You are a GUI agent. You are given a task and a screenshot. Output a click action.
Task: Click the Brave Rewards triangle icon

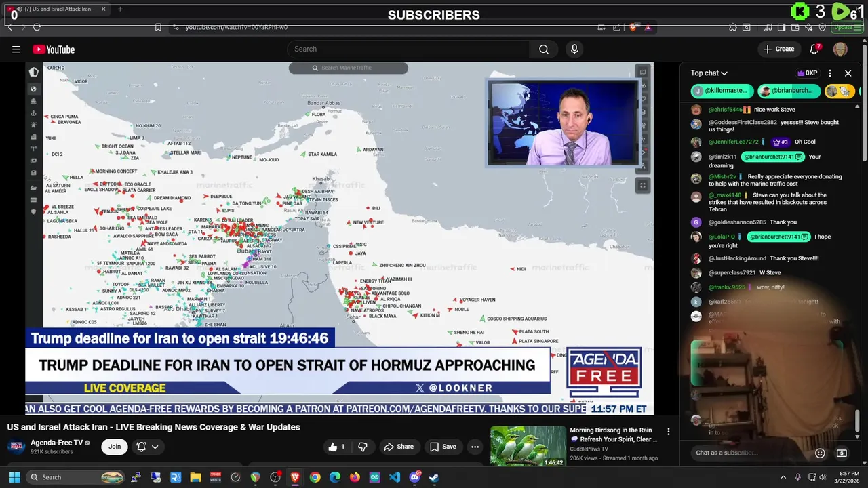[648, 27]
